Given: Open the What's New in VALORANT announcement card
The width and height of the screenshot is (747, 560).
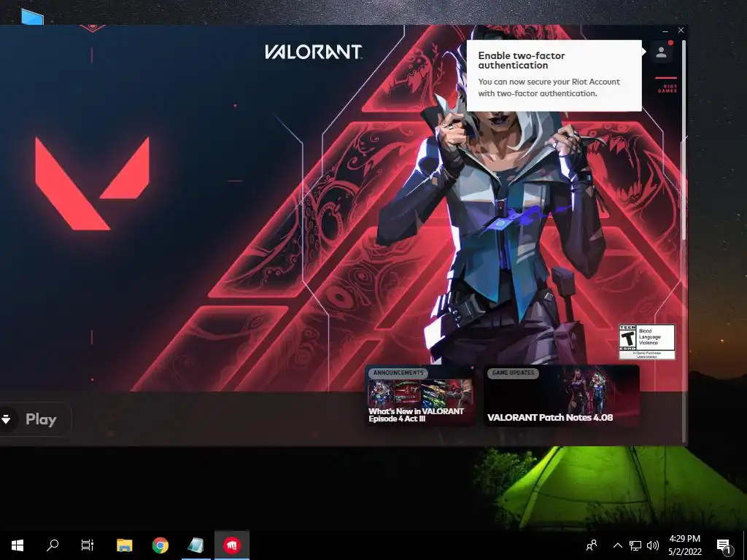Looking at the screenshot, I should tap(420, 396).
